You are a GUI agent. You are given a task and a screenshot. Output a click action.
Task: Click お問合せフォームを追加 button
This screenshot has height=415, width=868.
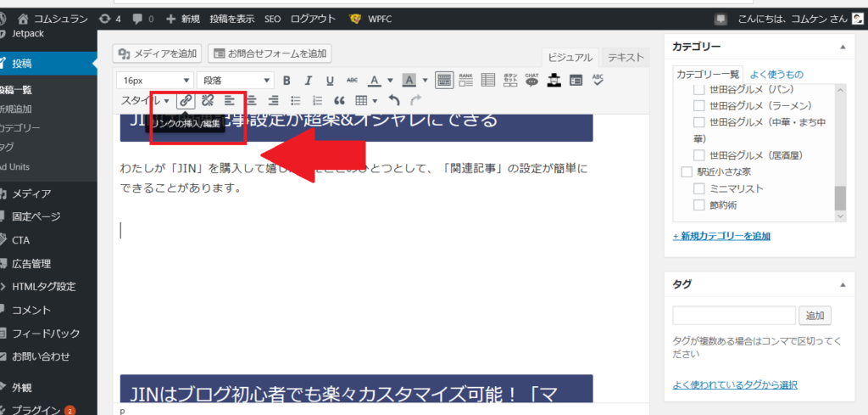click(270, 53)
